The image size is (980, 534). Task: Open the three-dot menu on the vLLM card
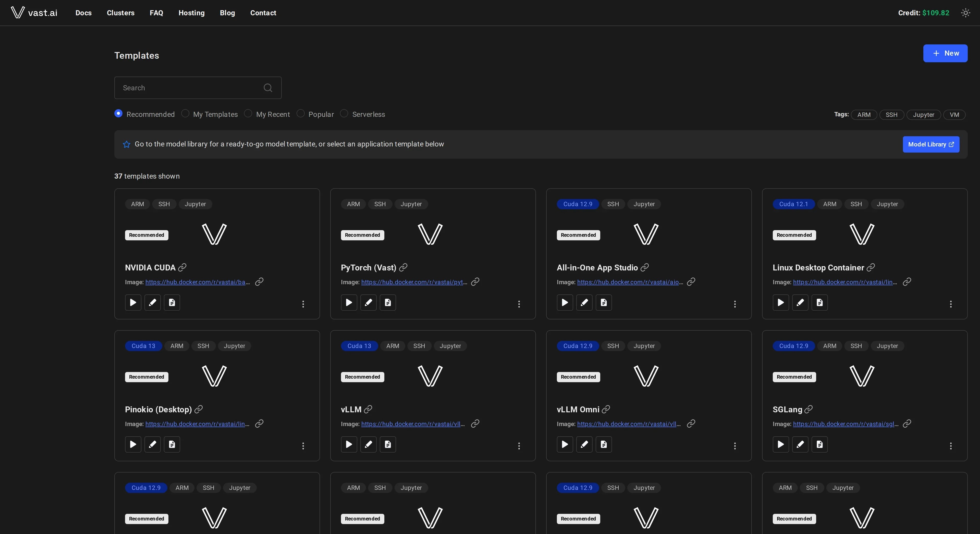pos(519,446)
